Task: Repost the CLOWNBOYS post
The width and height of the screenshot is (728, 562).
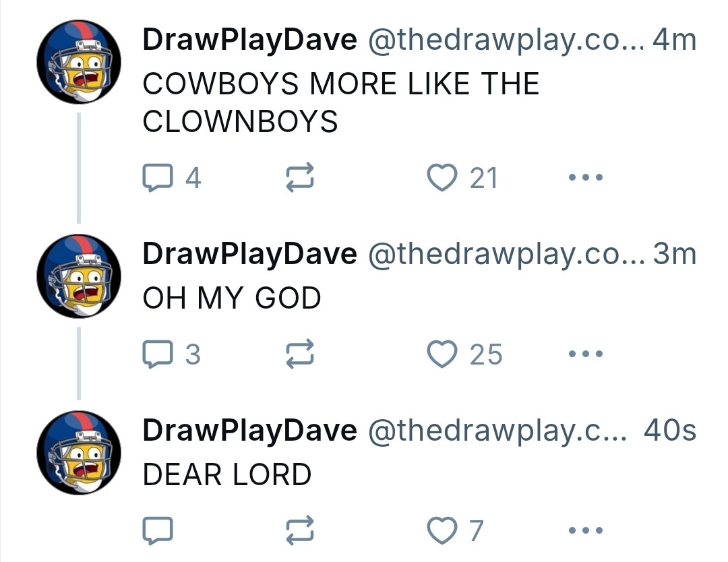Action: pos(300,177)
